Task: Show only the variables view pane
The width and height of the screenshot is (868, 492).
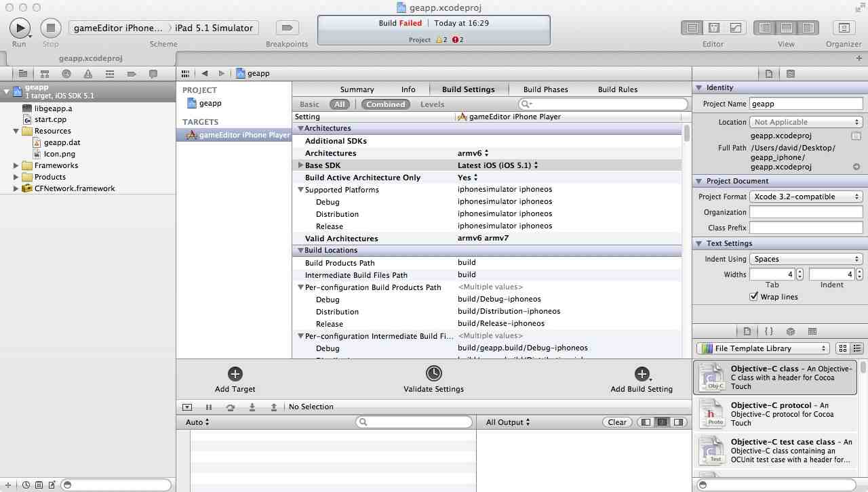Action: pyautogui.click(x=646, y=422)
